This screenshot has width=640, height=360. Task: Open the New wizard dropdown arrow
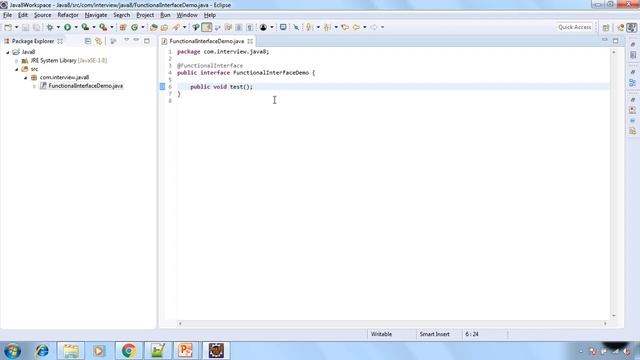[16, 27]
